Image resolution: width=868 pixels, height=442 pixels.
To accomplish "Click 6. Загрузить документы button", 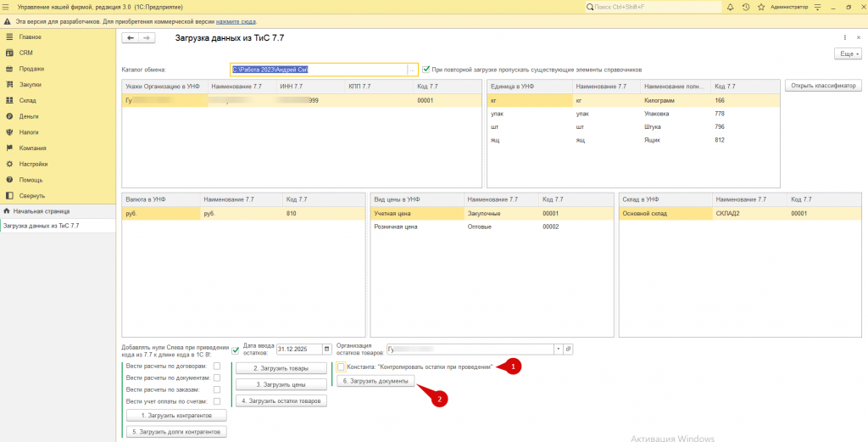I will click(376, 382).
